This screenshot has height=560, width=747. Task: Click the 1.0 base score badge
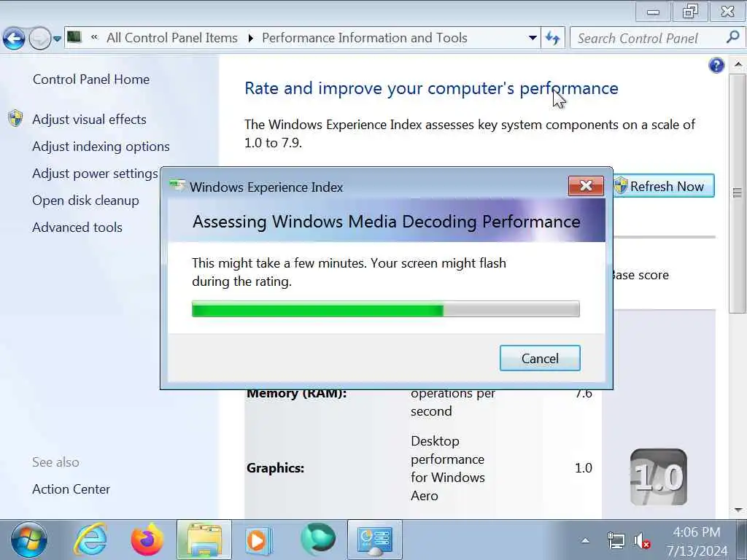(659, 477)
